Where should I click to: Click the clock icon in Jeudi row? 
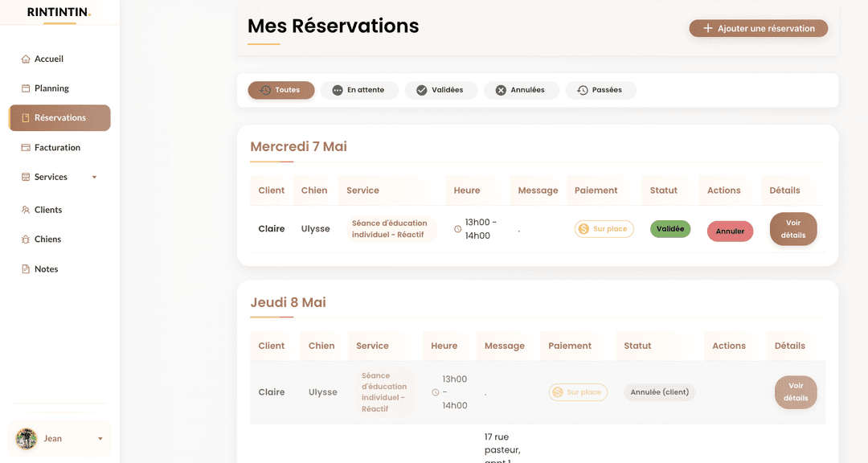(436, 392)
